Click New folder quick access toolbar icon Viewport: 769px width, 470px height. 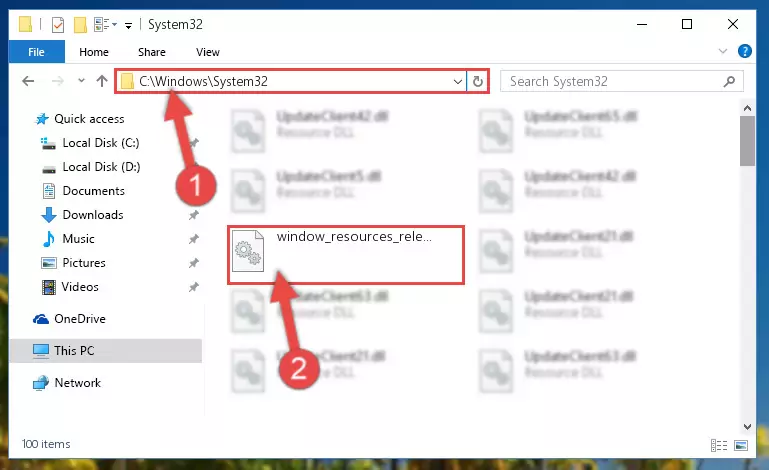(x=80, y=24)
